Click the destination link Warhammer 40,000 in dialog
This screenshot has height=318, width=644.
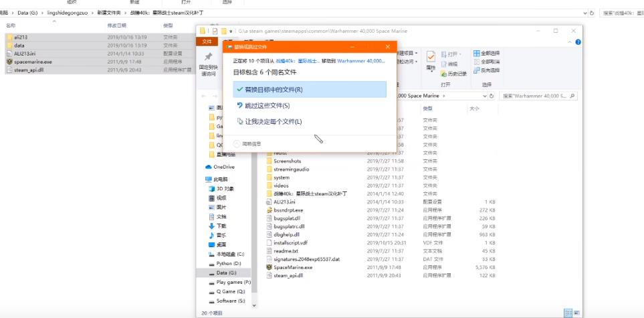click(x=361, y=61)
